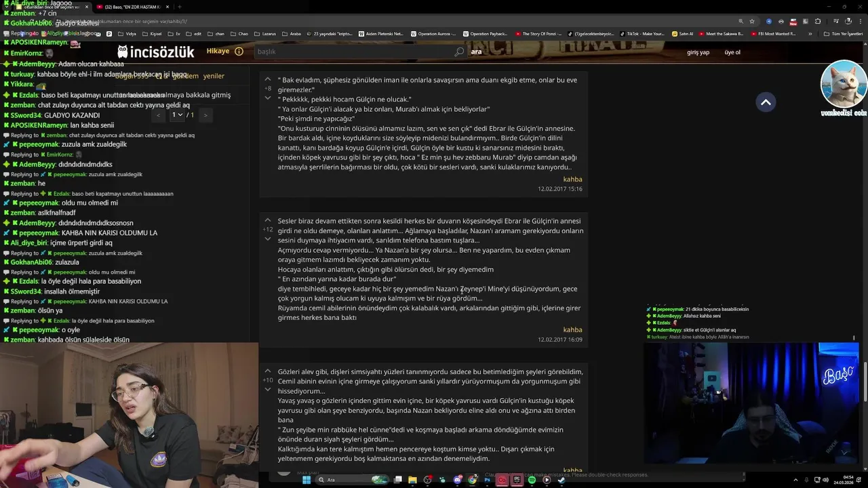Open Meet the Sakawa bookmark
Viewport: 868px width, 488px height.
pos(722,33)
